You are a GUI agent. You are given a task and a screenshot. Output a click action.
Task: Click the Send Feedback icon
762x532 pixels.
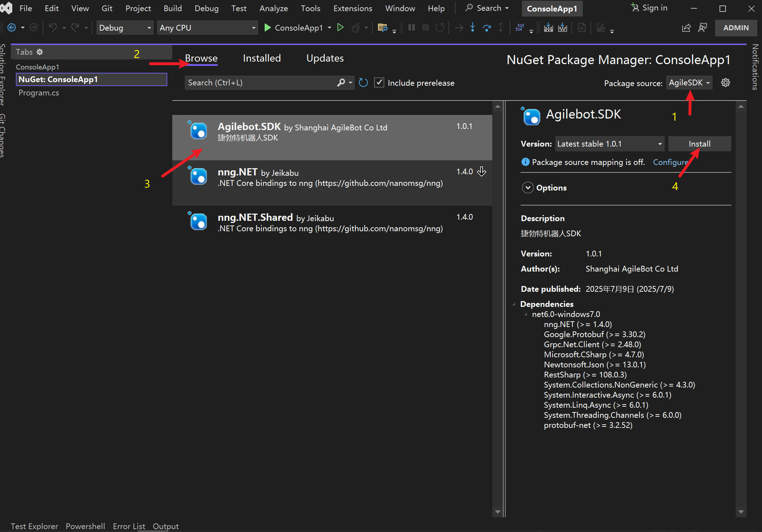(703, 28)
